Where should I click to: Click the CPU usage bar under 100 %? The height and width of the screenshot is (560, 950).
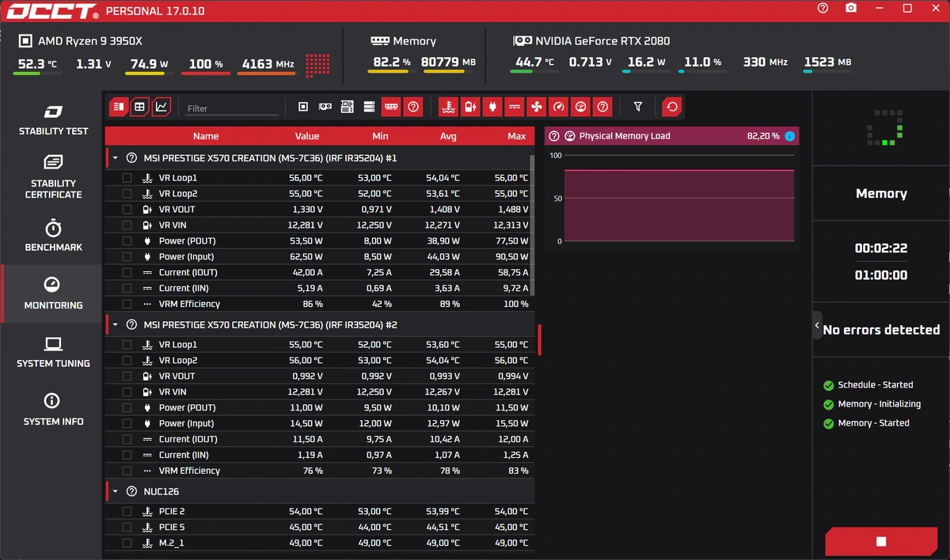(205, 74)
